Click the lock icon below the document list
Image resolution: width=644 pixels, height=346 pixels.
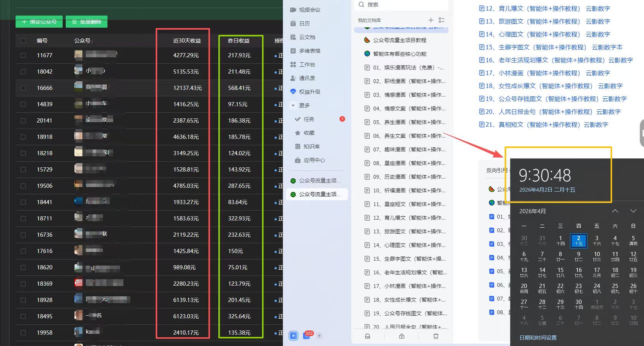coord(401,336)
